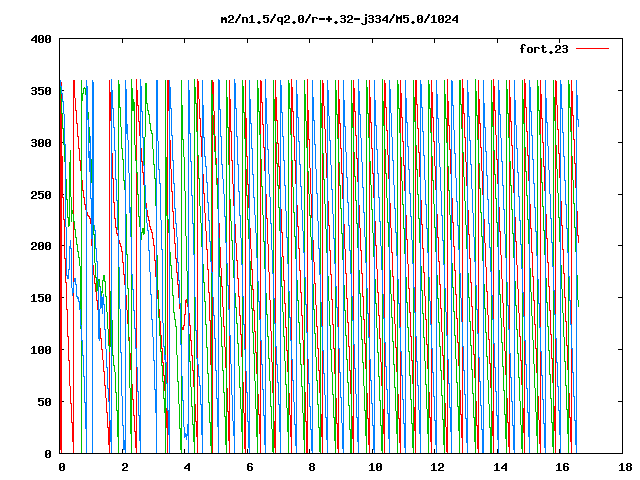Click the x-axis label 4

pyautogui.click(x=187, y=467)
